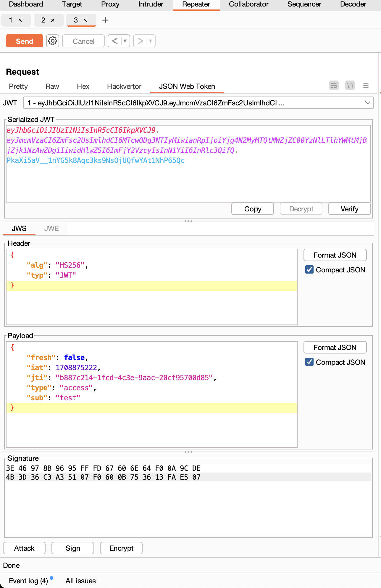Toggle show non-printable characters icon
Viewport: 381px width, 588px height.
click(350, 86)
